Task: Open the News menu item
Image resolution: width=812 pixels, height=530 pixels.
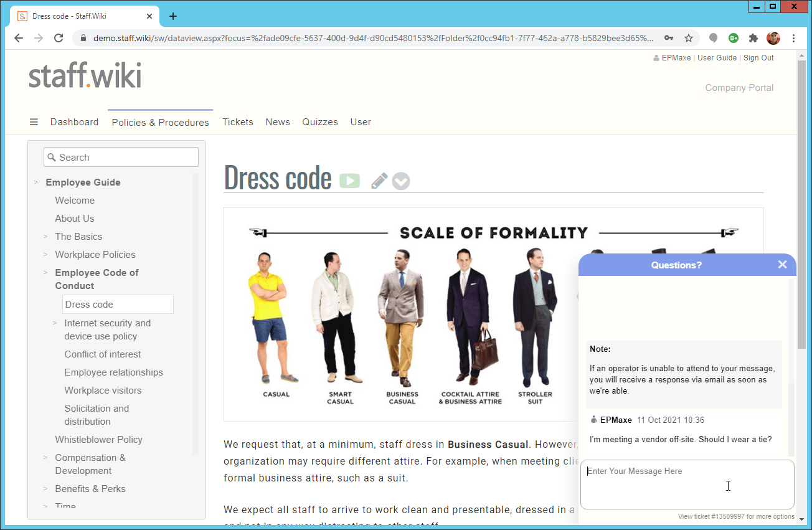Action: click(278, 122)
